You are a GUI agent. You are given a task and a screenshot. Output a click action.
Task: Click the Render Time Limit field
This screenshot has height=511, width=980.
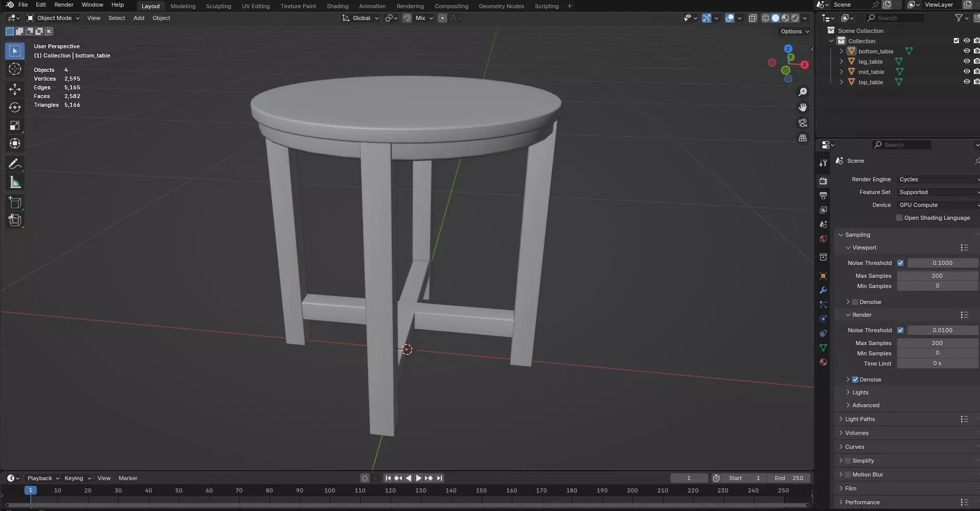(x=937, y=363)
